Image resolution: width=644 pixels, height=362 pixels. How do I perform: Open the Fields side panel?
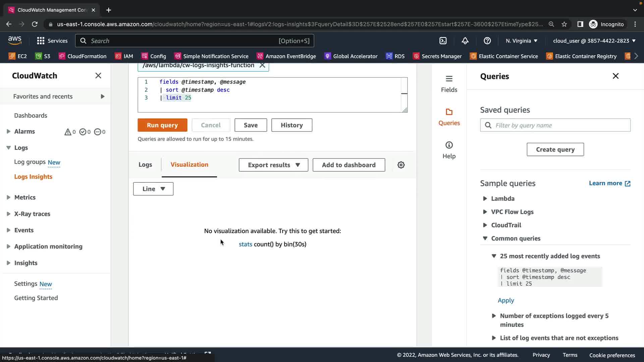449,83
